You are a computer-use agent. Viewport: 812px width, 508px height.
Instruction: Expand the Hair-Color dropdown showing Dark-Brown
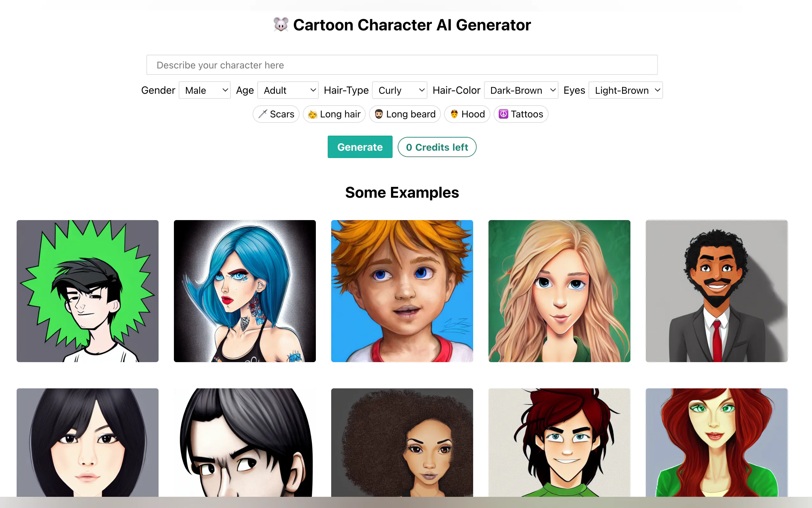521,90
